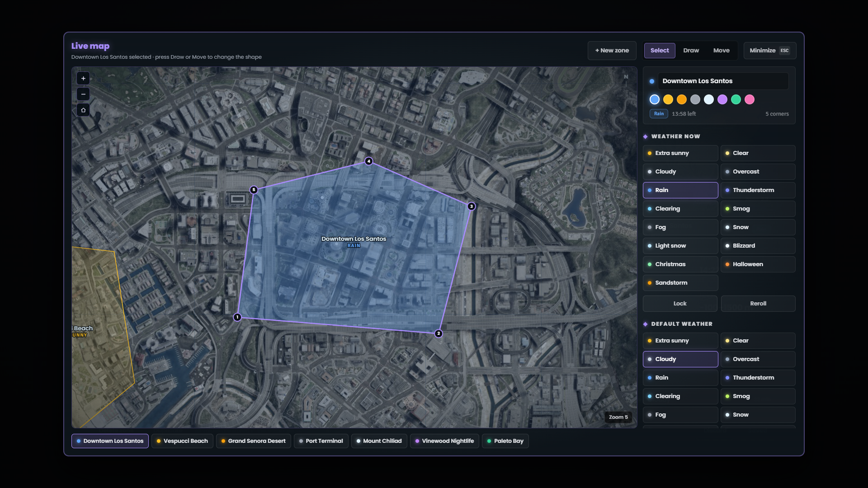868x488 pixels.
Task: Select polygon corner handle 3
Action: 472,206
